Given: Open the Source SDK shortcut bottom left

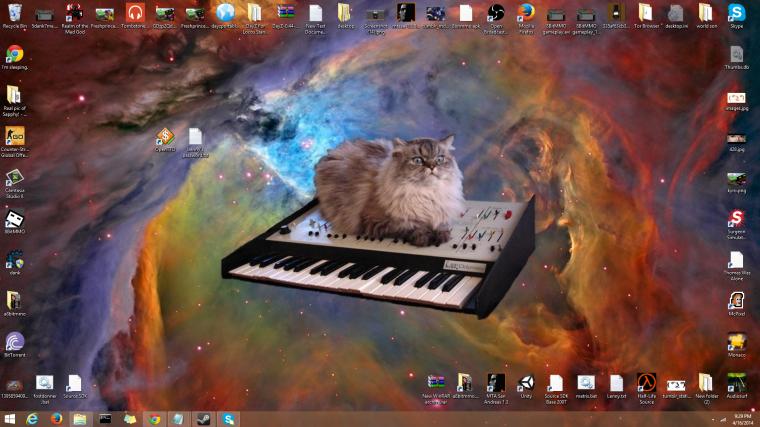Looking at the screenshot, I should [x=74, y=386].
